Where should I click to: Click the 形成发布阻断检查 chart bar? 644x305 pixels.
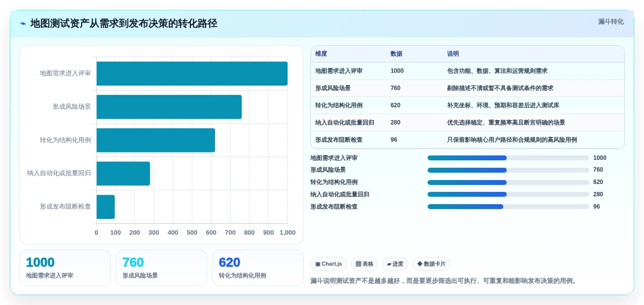[105, 207]
